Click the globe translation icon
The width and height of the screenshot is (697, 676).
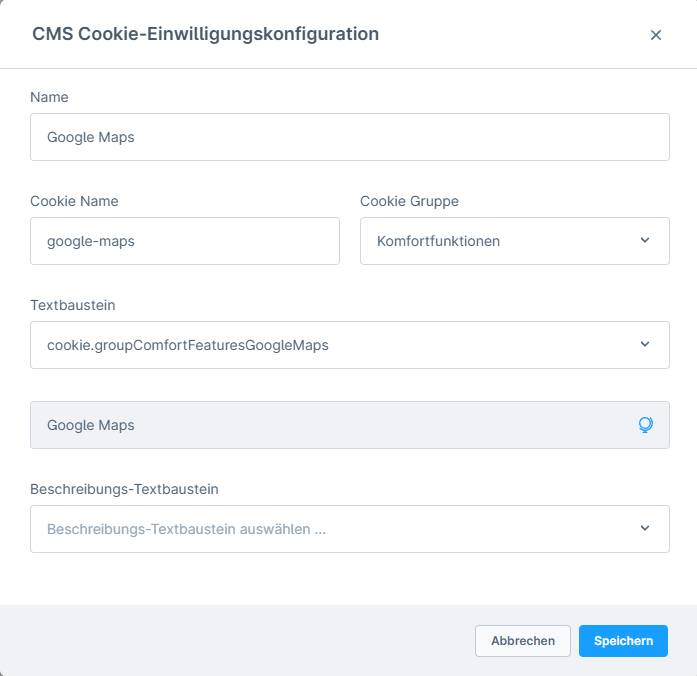(645, 425)
